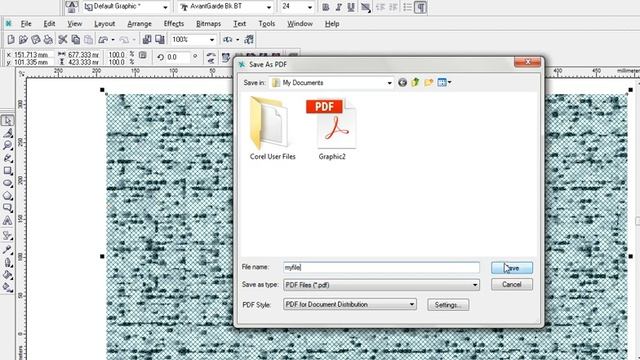Toggle non-printing characters paragraph mark

tap(420, 7)
